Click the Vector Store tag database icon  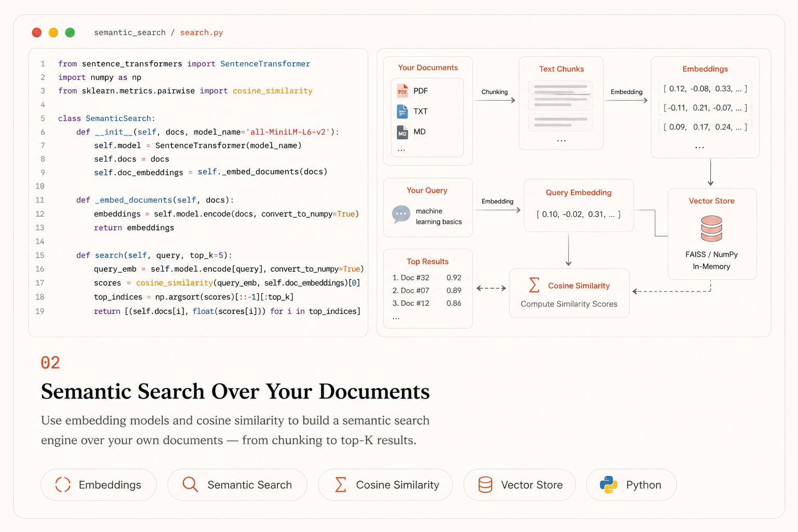485,485
